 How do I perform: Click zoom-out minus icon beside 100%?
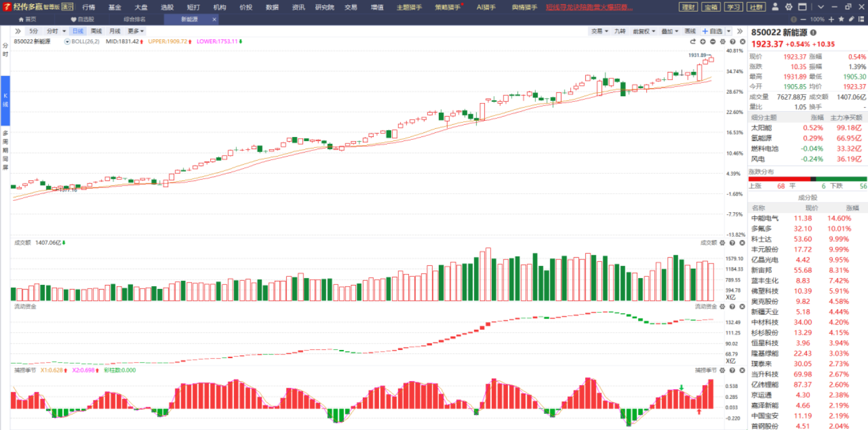pos(804,19)
